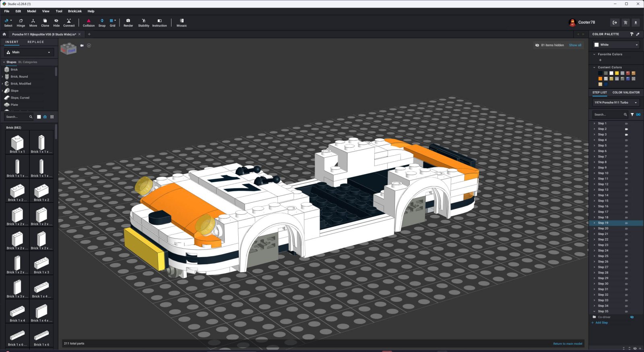Toggle the palette color filter icon

point(45,117)
